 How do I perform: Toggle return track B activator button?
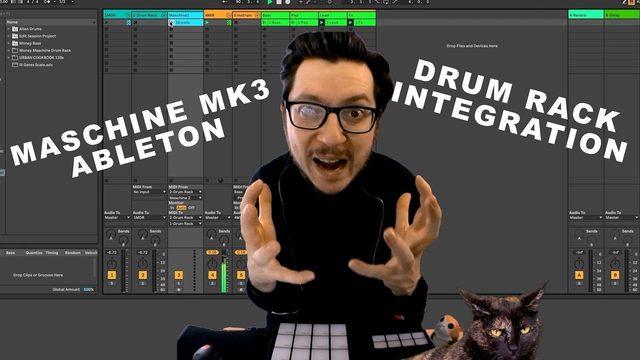click(615, 275)
